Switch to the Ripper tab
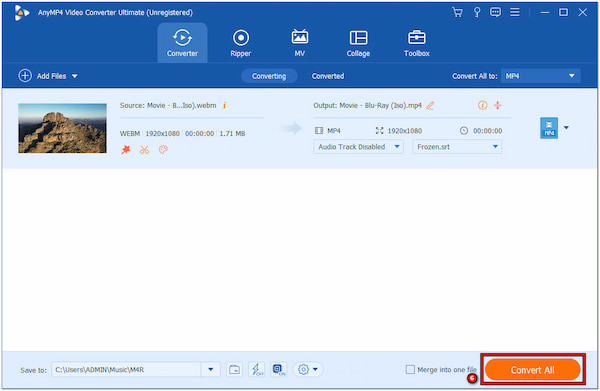Screen dimensions: 600x391 click(x=241, y=43)
